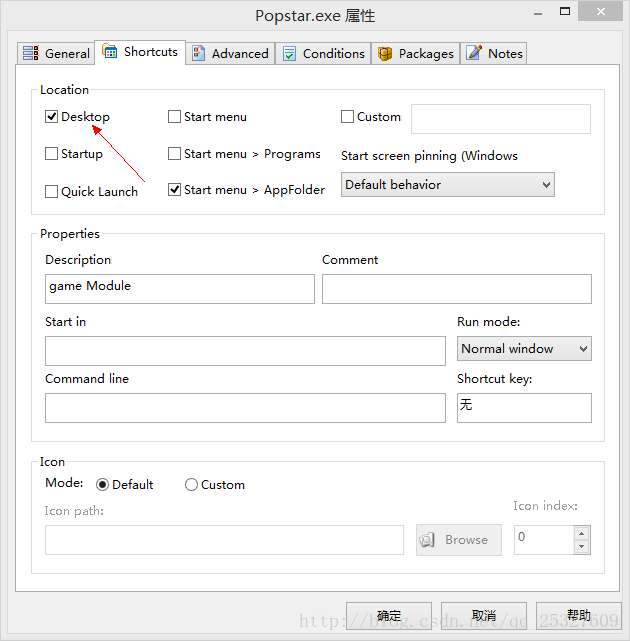Viewport: 630px width, 641px height.
Task: Click the Description field with game Module
Action: pyautogui.click(x=180, y=289)
